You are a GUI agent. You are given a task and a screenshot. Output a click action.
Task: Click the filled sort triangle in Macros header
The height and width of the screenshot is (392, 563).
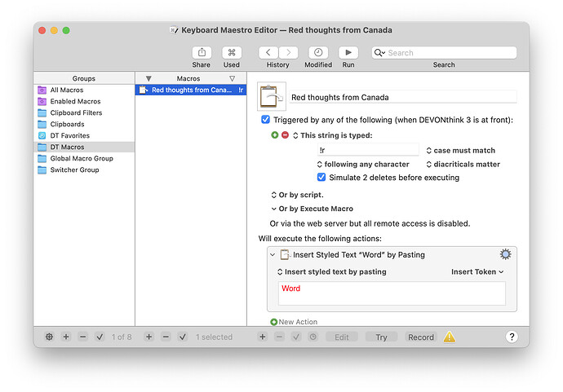(x=149, y=78)
